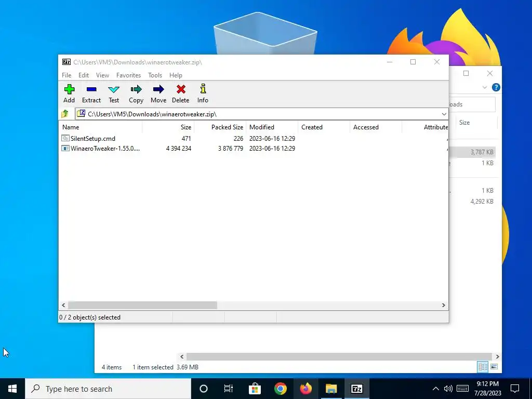Click the archive path address field
Screen dimensions: 532x399
point(261,114)
